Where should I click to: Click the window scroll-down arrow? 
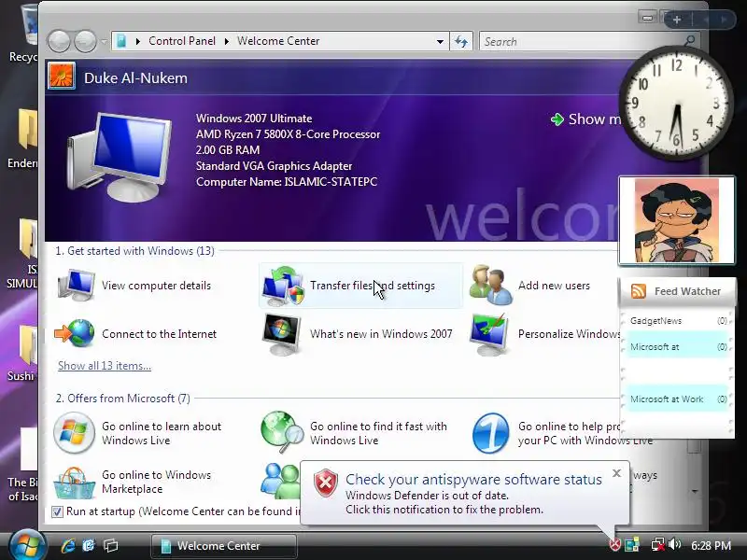click(695, 492)
